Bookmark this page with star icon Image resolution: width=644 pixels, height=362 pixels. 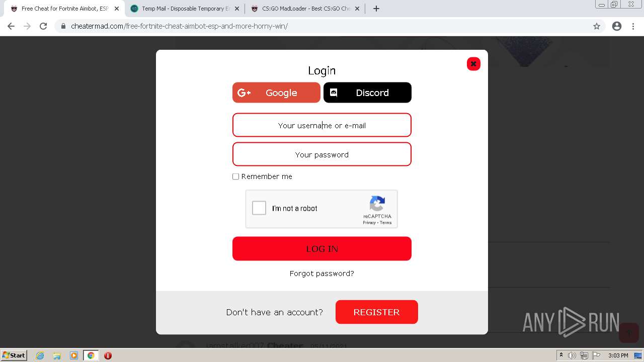597,26
